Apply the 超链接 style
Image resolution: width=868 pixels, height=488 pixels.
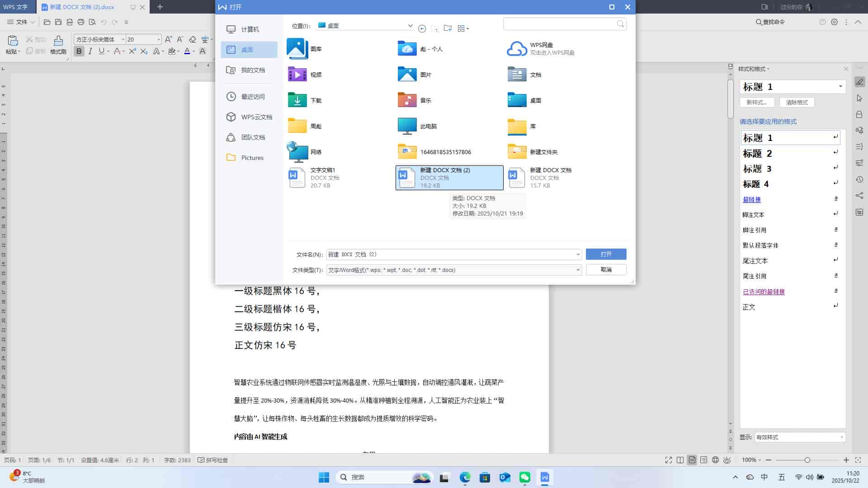(x=791, y=200)
